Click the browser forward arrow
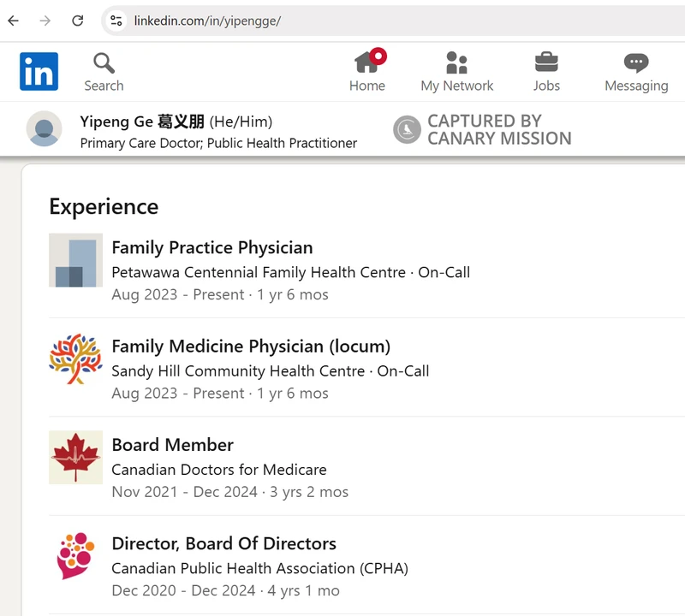The width and height of the screenshot is (685, 616). pos(45,21)
